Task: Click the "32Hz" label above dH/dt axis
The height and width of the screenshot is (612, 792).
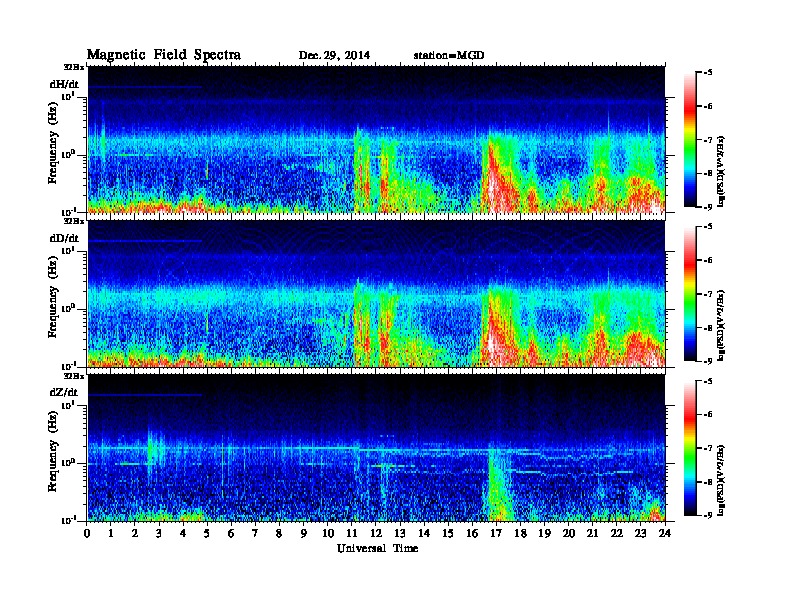Action: [x=74, y=67]
